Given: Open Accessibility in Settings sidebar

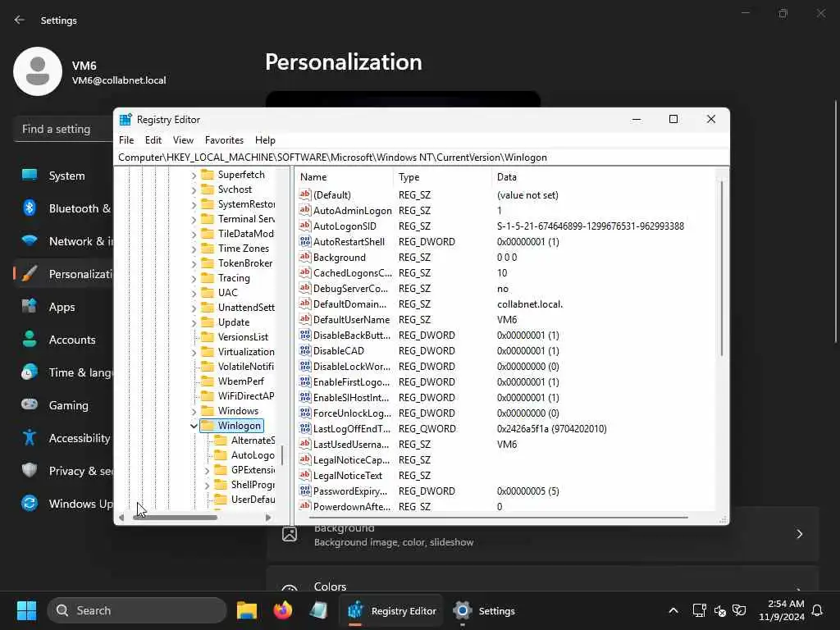Looking at the screenshot, I should point(64,438).
